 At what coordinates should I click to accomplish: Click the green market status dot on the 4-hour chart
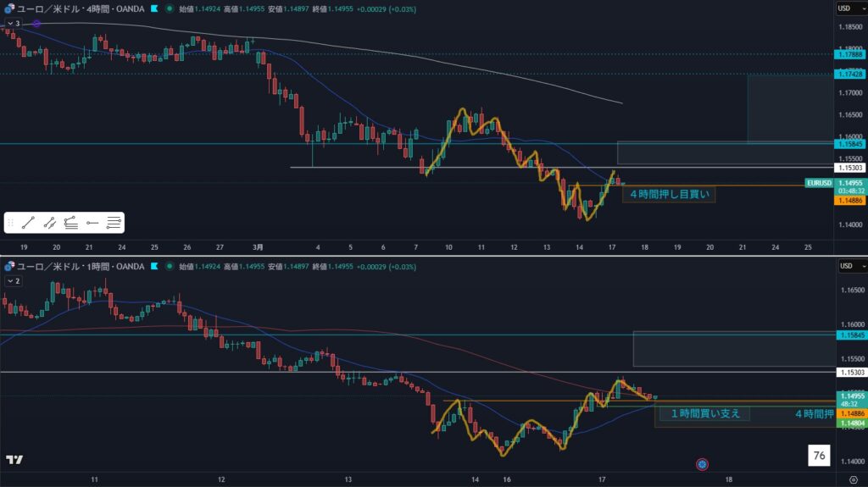171,8
